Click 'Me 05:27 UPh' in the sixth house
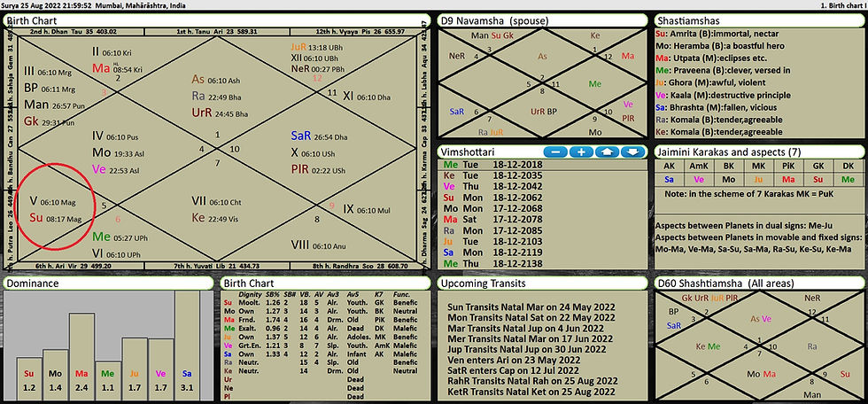Image resolution: width=868 pixels, height=404 pixels. pyautogui.click(x=120, y=237)
